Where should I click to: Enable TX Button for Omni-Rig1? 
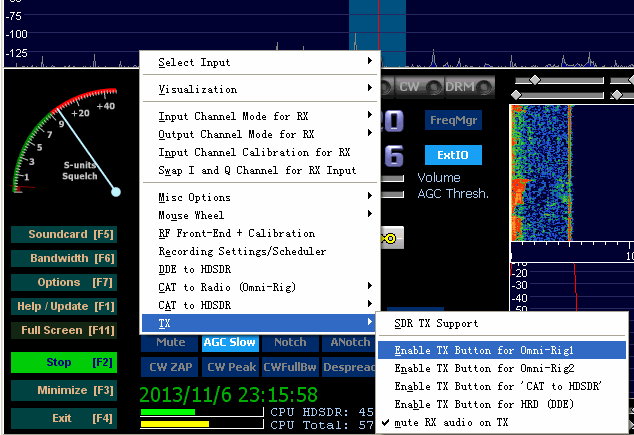(502, 350)
